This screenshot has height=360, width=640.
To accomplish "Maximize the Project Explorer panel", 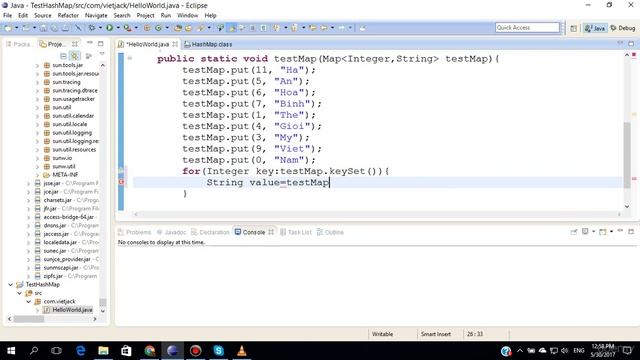I will (101, 43).
